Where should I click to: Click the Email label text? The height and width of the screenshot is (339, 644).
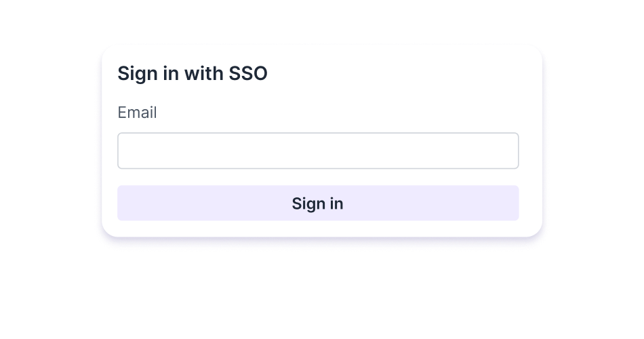(137, 113)
